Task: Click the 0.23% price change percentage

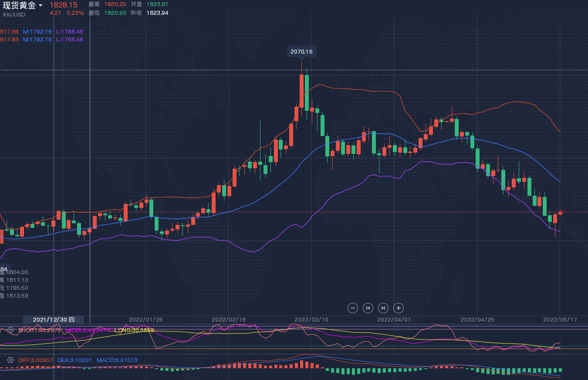Action: click(x=75, y=13)
